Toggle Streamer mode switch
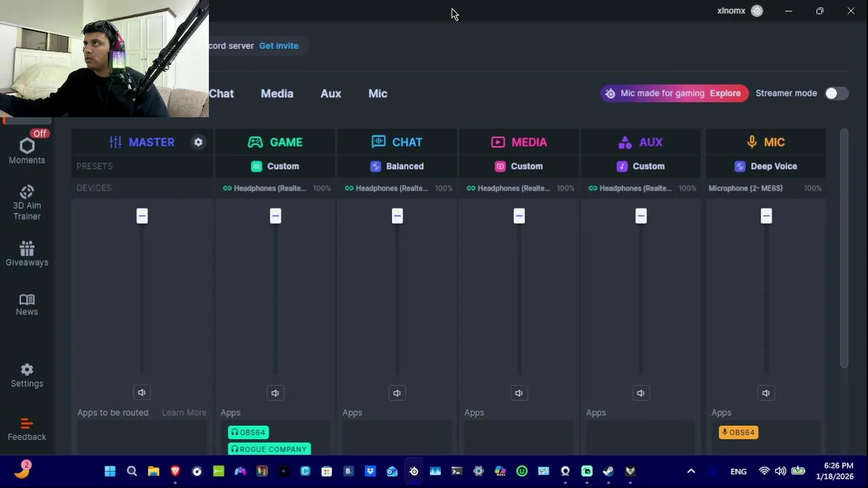The image size is (868, 488). (x=836, y=94)
